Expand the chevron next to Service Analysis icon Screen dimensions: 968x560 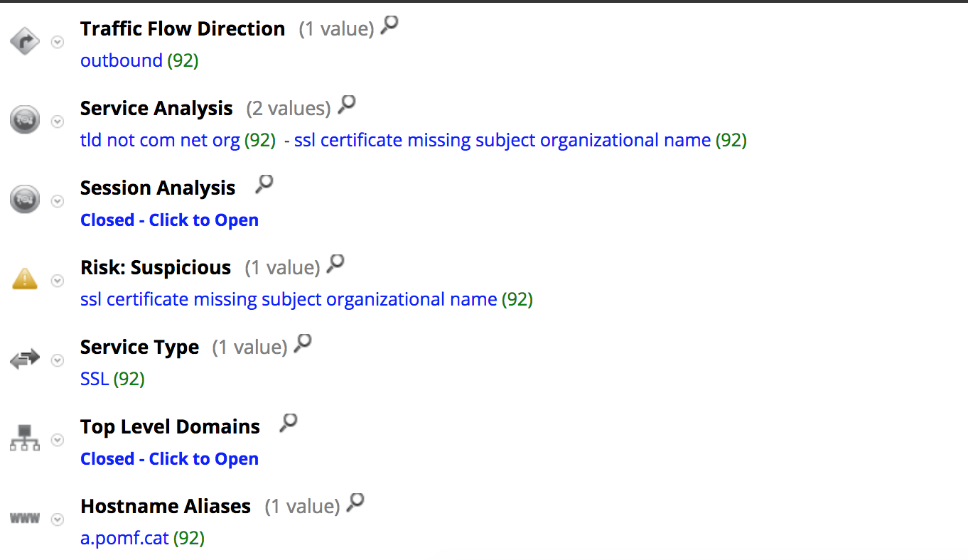point(57,122)
